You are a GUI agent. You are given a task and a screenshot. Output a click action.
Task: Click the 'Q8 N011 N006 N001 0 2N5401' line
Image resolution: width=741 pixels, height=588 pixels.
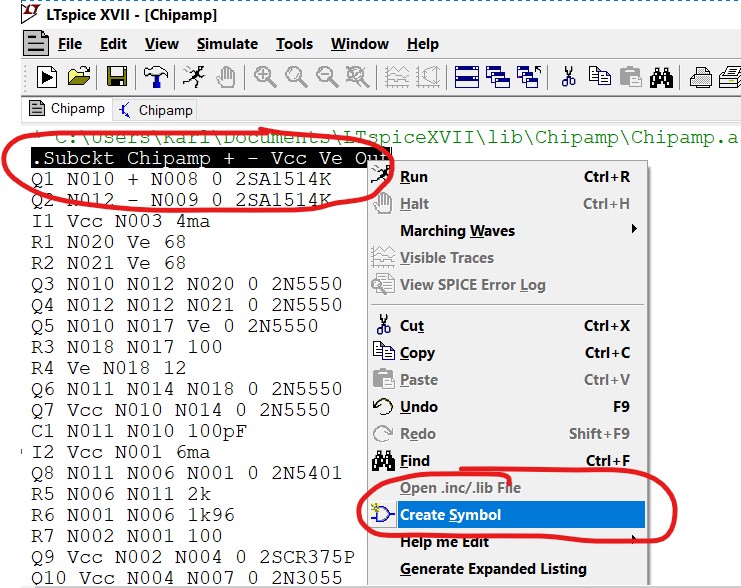(187, 473)
